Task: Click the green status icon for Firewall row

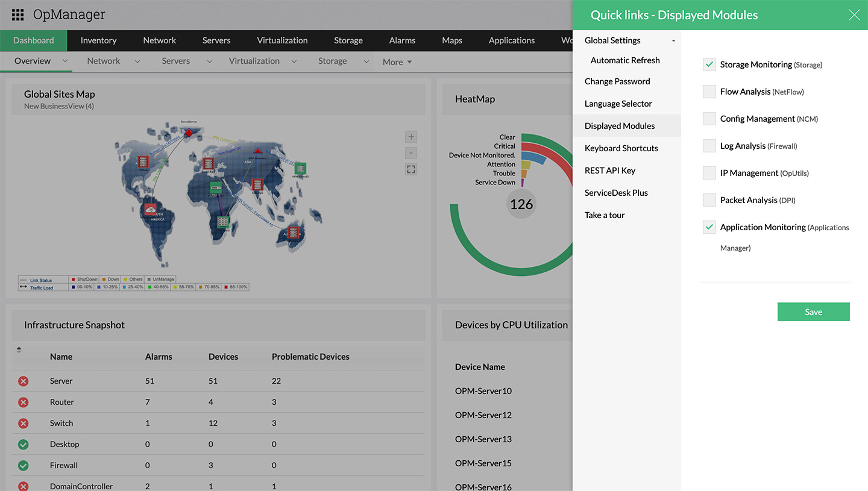Action: click(23, 465)
